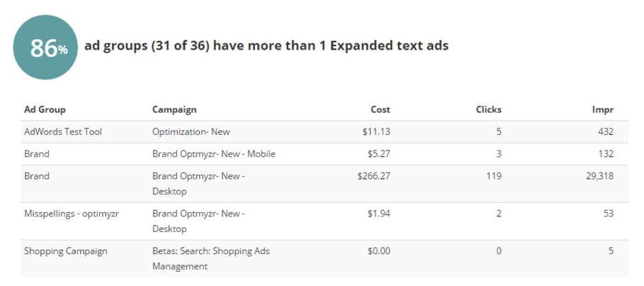Select the Misspellings - optimyzr ad group
This screenshot has height=286, width=644.
click(72, 214)
